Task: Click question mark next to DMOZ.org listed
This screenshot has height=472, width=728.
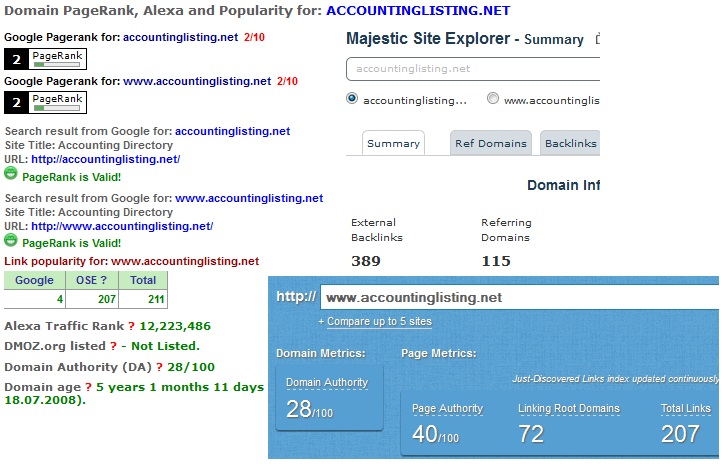Action: click(113, 346)
